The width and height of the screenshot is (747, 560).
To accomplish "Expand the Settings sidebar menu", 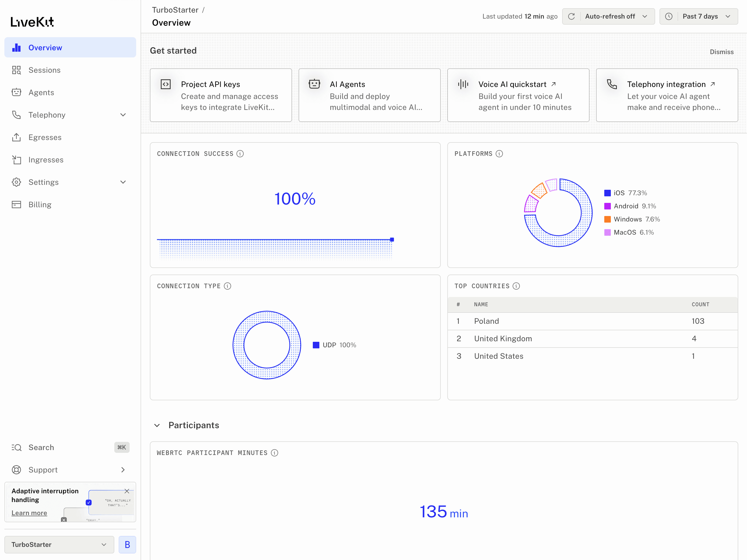I will [x=123, y=182].
